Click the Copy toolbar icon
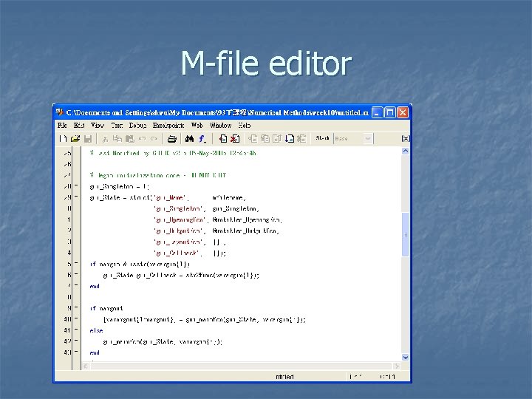The height and width of the screenshot is (399, 532). pyautogui.click(x=117, y=138)
